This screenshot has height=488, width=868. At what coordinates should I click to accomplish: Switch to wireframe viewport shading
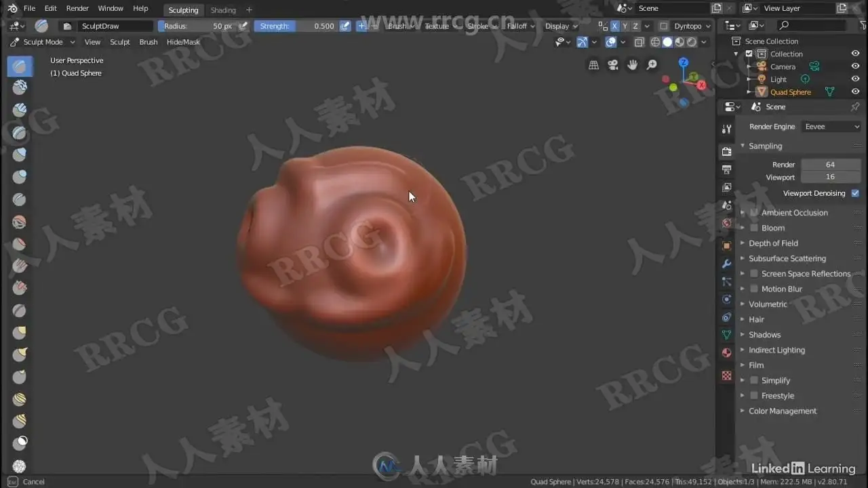(655, 42)
